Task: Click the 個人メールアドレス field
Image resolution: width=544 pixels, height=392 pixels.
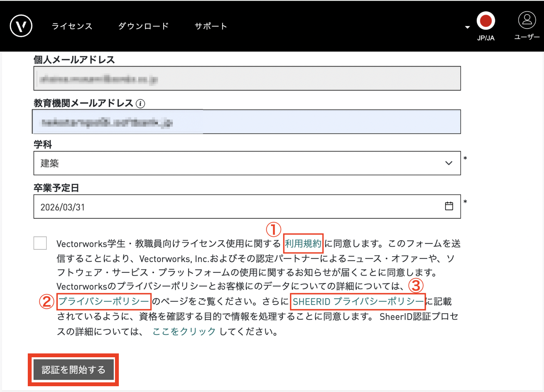Action: 247,78
